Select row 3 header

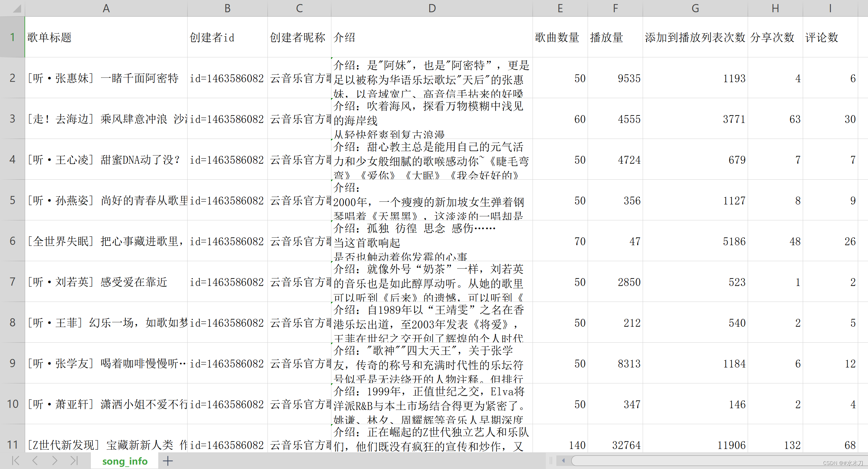pos(13,119)
